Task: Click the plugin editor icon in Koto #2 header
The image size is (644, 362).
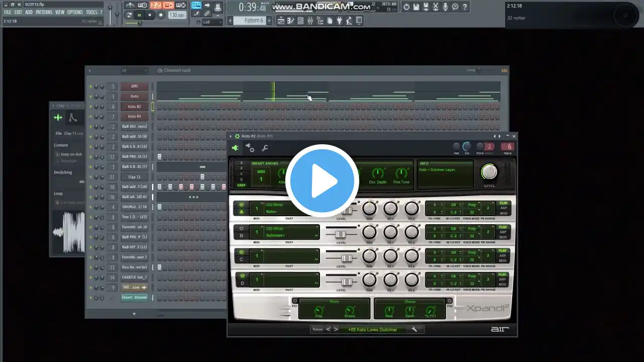Action: (x=235, y=148)
